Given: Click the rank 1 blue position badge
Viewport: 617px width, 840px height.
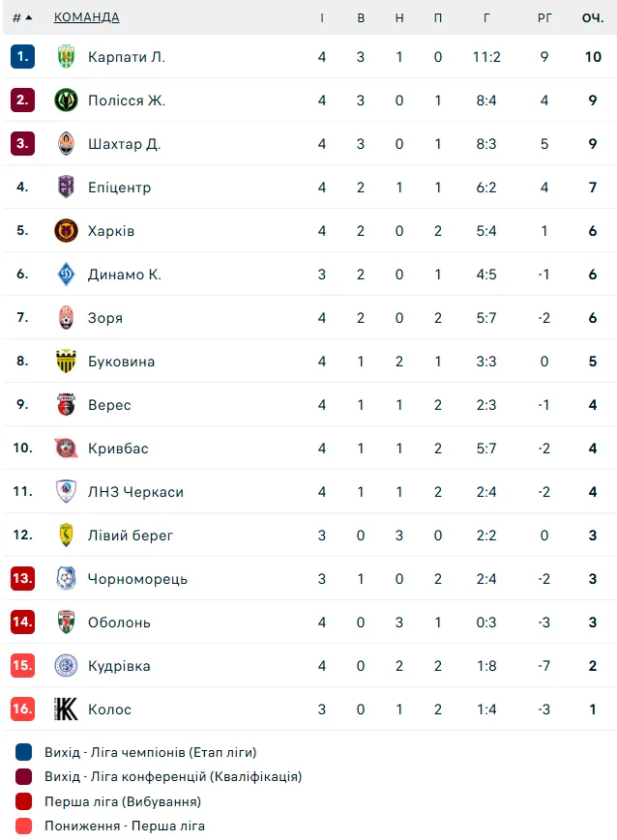Looking at the screenshot, I should coord(22,57).
